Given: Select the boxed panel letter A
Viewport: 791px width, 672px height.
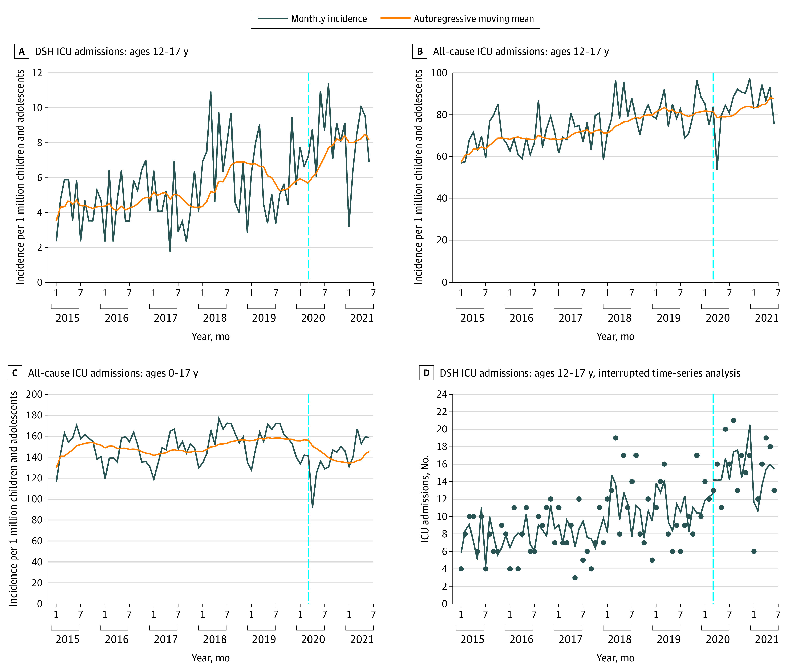Looking at the screenshot, I should (22, 51).
